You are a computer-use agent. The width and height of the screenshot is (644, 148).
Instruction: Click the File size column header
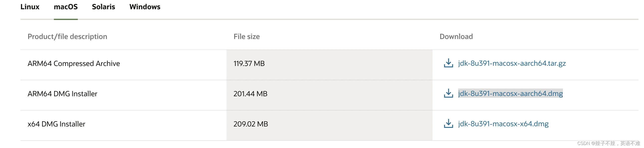(246, 36)
